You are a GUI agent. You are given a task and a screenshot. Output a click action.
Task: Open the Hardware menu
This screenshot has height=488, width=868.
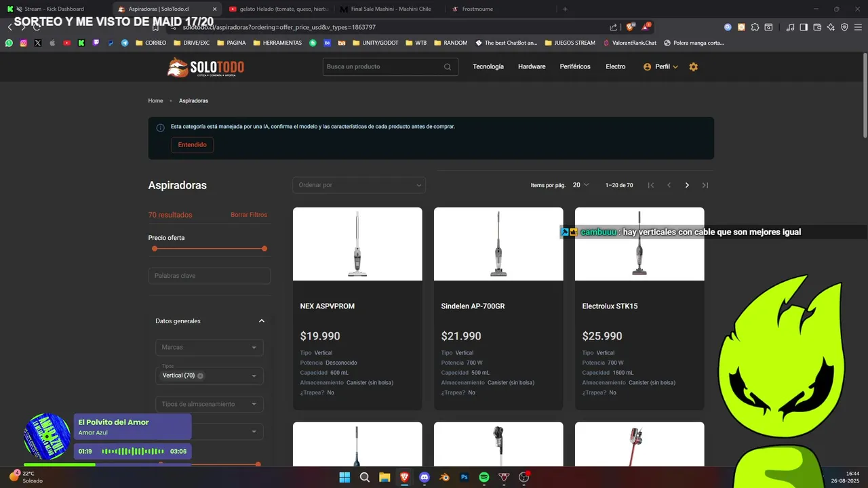coord(532,66)
